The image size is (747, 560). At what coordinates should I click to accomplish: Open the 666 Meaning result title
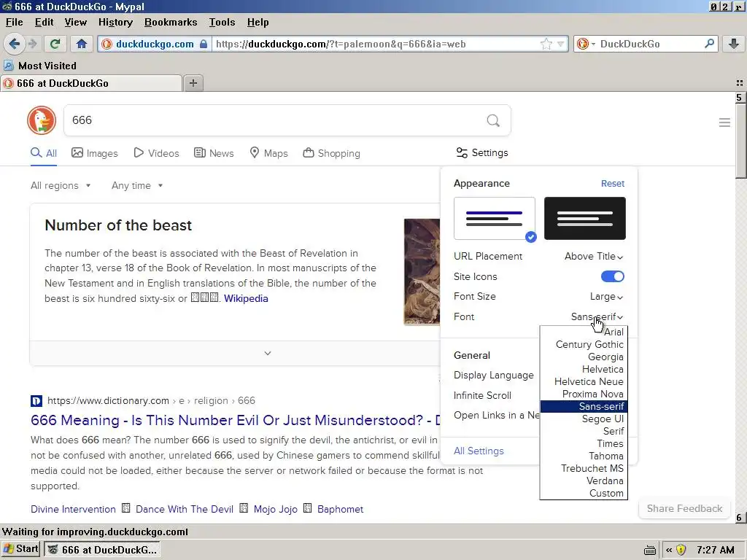[236, 421]
